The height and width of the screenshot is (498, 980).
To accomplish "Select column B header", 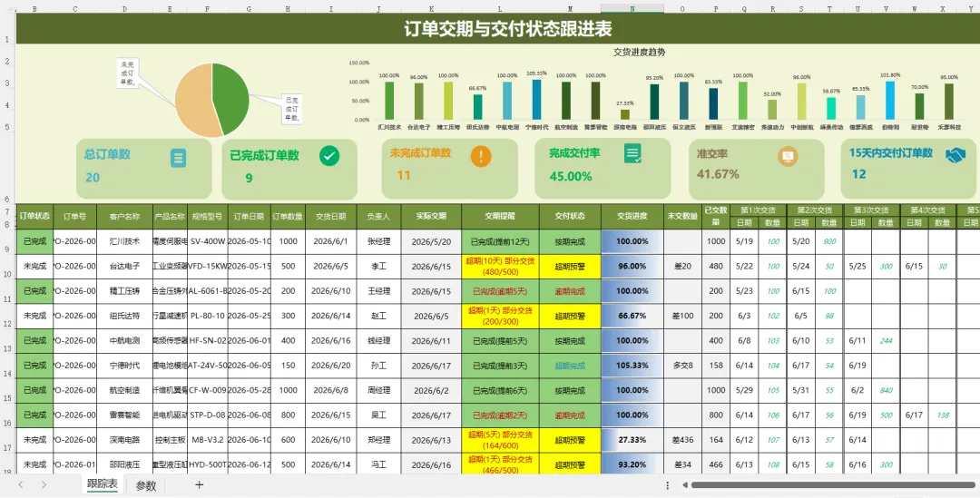I will pyautogui.click(x=34, y=9).
